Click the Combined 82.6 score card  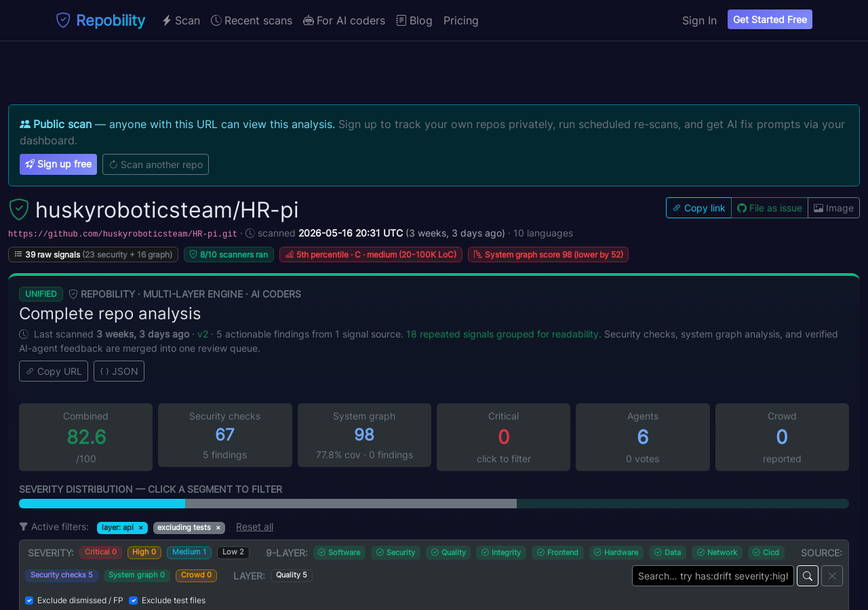85,437
